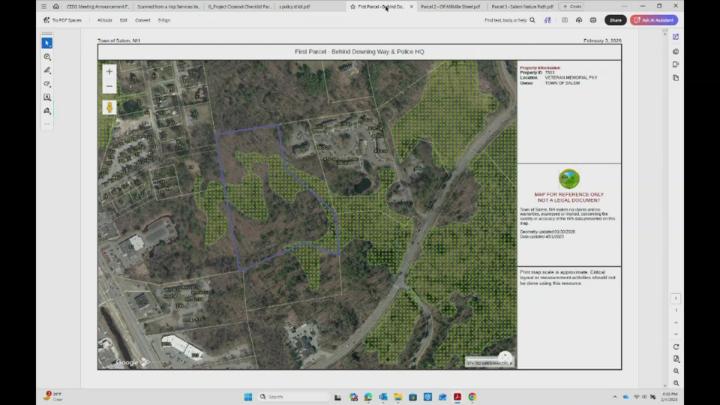Screen dimensions: 720x405
Task: Open the hamburger menu at top left
Action: click(x=43, y=6)
